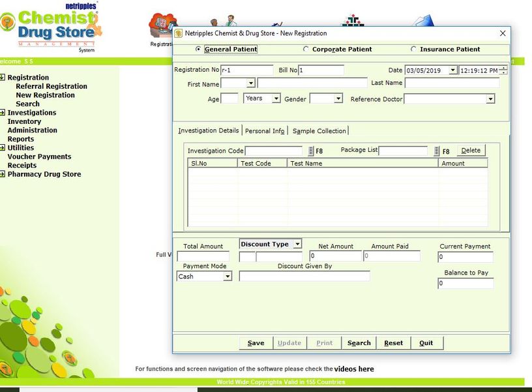
Task: Open the Date picker dropdown arrow
Action: pos(453,70)
